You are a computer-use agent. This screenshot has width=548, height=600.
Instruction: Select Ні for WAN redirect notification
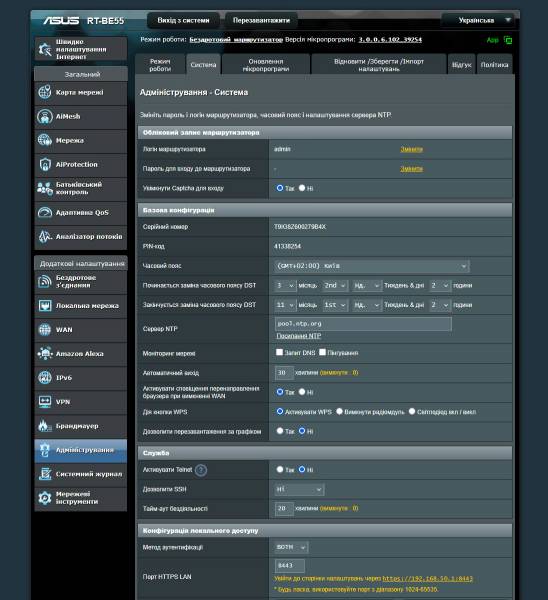click(x=302, y=392)
